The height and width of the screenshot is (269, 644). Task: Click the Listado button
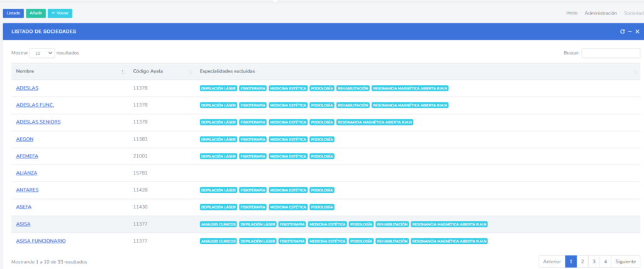pos(14,13)
